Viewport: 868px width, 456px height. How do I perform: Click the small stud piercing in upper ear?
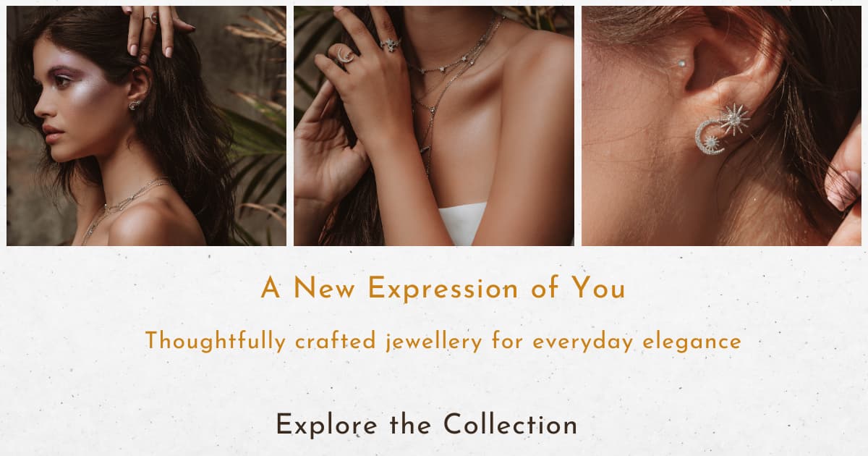click(681, 63)
